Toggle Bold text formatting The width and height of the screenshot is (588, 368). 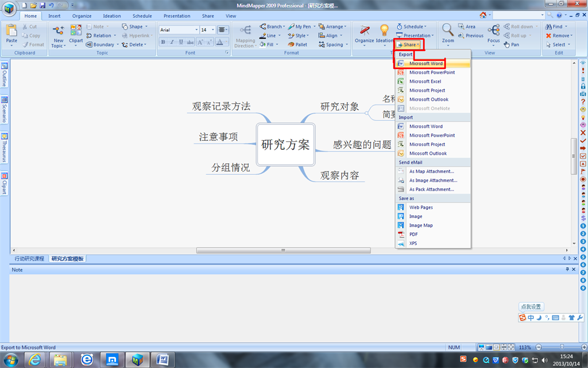click(164, 42)
